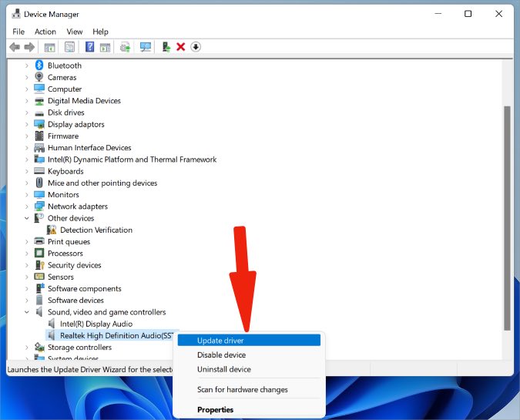The image size is (520, 420).
Task: Click the green Update driver toolbar icon
Action: pos(166,47)
